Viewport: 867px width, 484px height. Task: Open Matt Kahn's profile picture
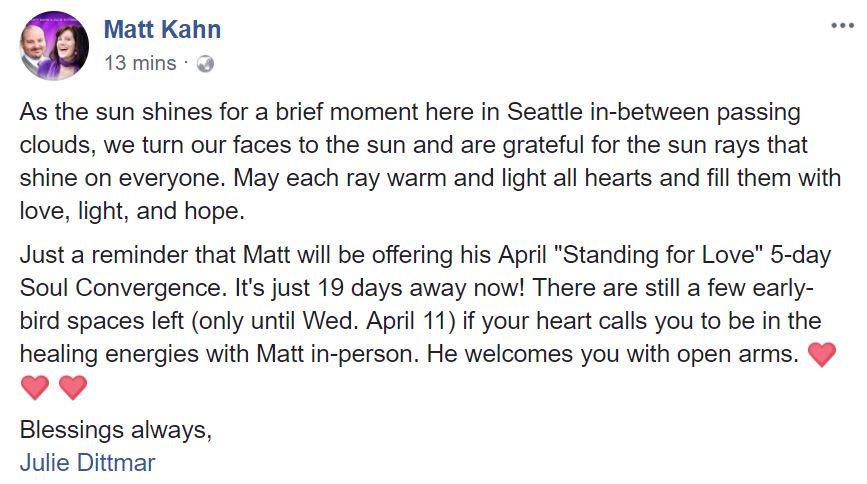point(54,45)
